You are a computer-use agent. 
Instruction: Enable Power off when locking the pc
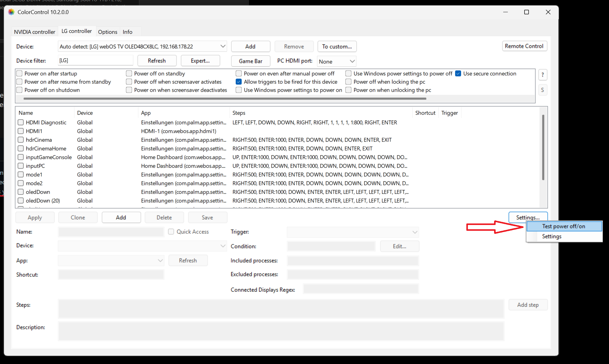pos(348,82)
